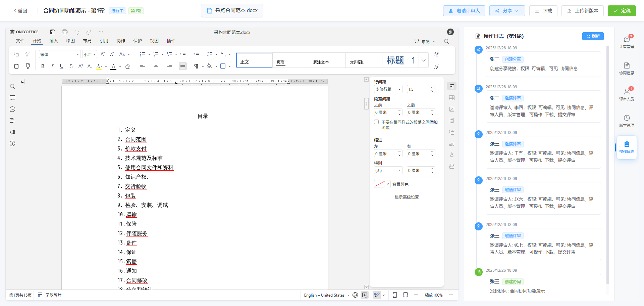Open the headings navigation icon

click(12, 121)
